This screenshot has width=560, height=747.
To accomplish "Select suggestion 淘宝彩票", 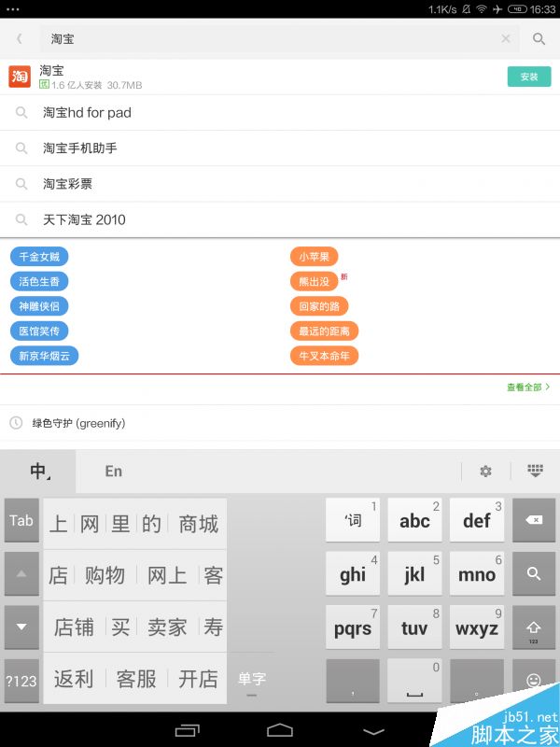I will click(x=280, y=184).
